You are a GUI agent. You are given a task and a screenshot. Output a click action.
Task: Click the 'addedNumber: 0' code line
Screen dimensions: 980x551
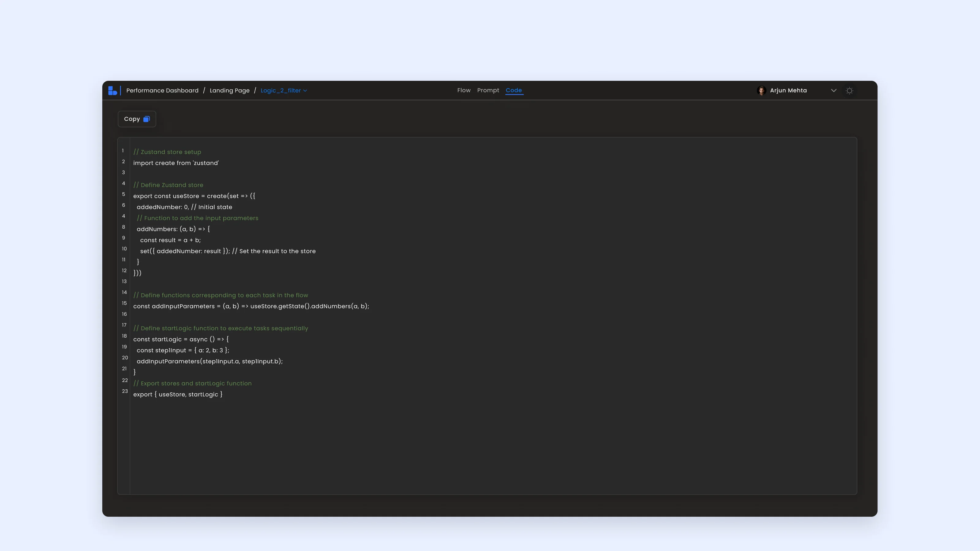click(x=184, y=207)
